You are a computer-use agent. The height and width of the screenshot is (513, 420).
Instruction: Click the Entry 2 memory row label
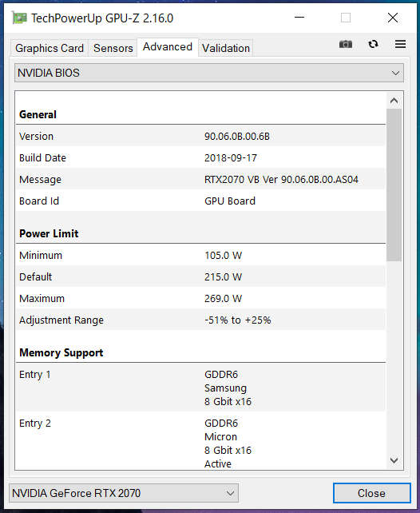tap(35, 423)
